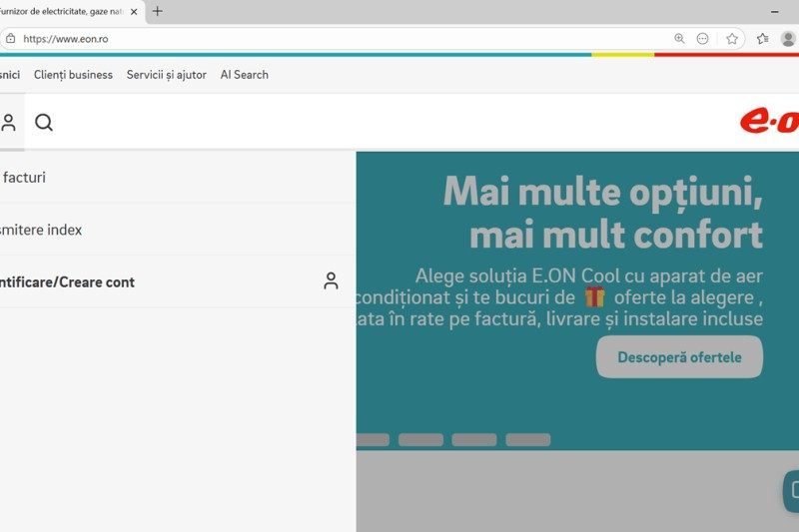Click the AI Search link

pyautogui.click(x=244, y=75)
